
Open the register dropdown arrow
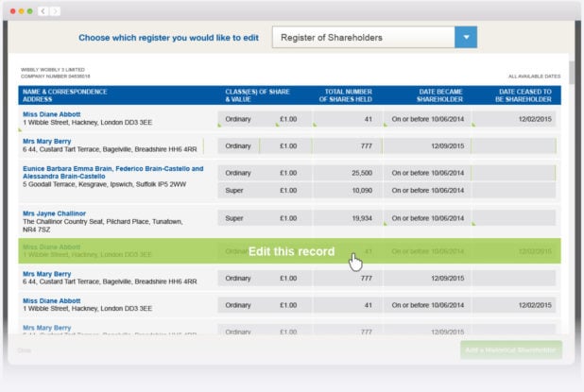pyautogui.click(x=465, y=38)
